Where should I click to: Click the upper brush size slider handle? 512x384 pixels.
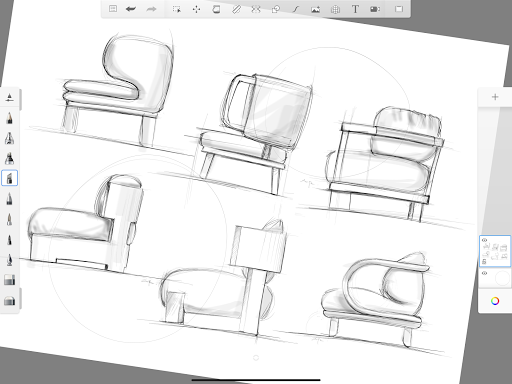[20, 100]
